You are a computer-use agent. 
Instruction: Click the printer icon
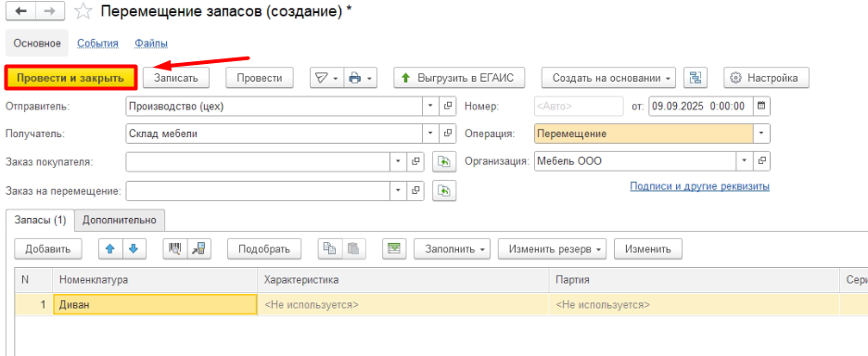click(x=361, y=78)
